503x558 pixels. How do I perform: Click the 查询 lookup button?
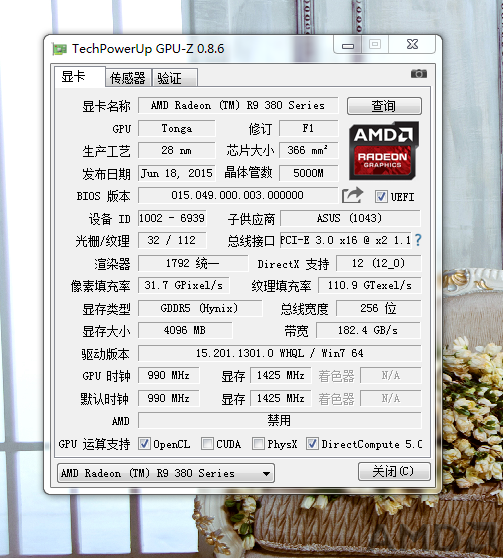point(384,106)
